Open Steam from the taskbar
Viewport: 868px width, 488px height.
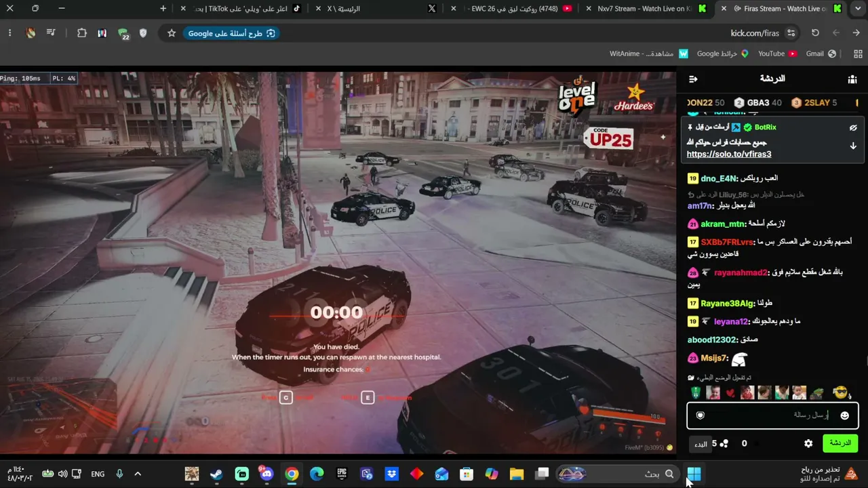216,474
